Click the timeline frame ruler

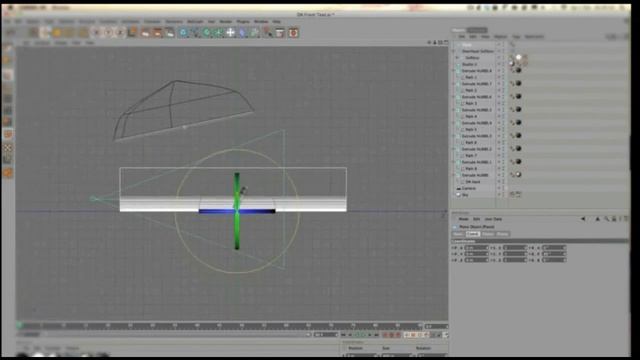coord(220,326)
